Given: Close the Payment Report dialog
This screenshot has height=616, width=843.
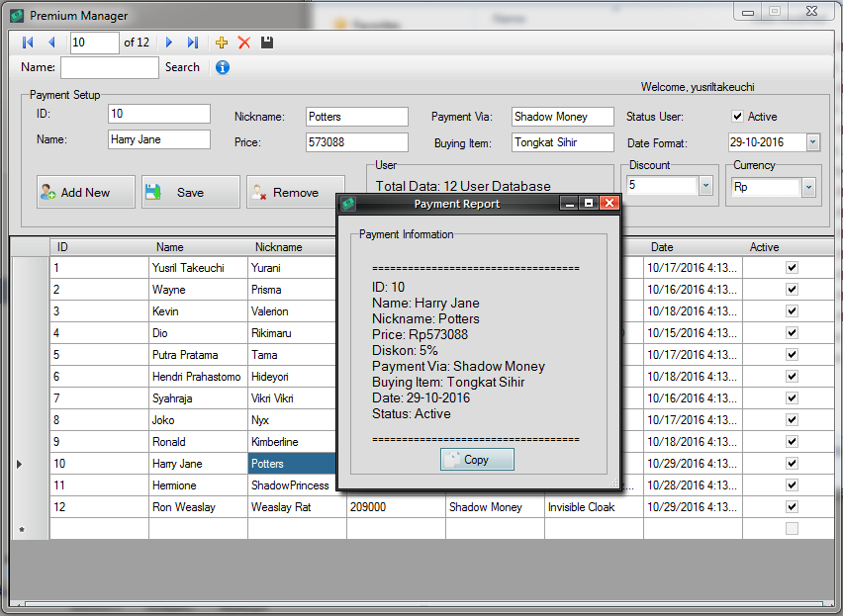Looking at the screenshot, I should point(609,203).
